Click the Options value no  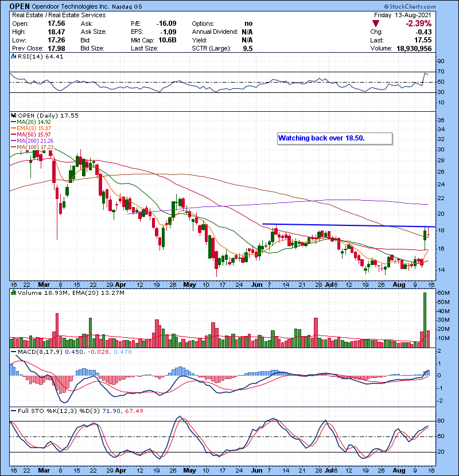tap(248, 24)
